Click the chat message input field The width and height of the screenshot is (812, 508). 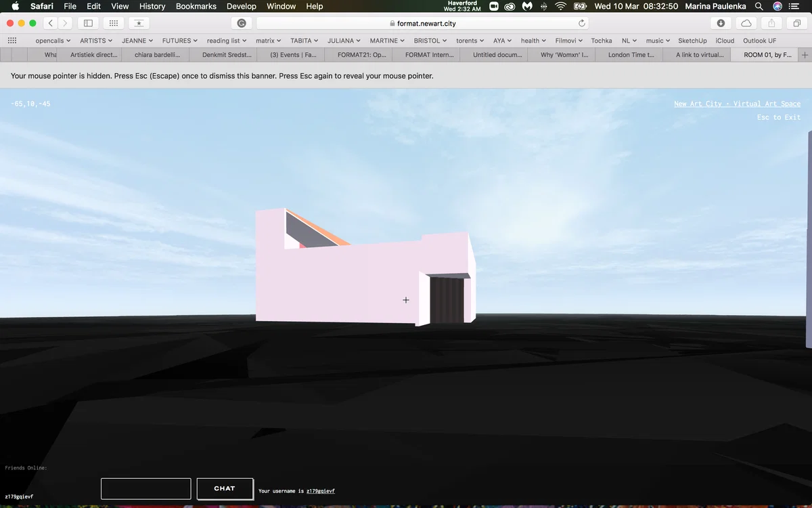pos(145,488)
